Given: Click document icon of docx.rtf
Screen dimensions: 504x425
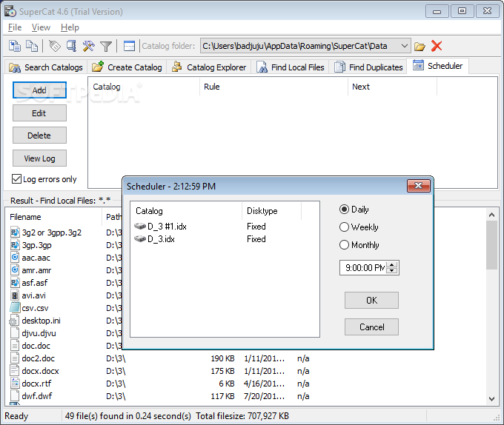Looking at the screenshot, I should coord(15,383).
